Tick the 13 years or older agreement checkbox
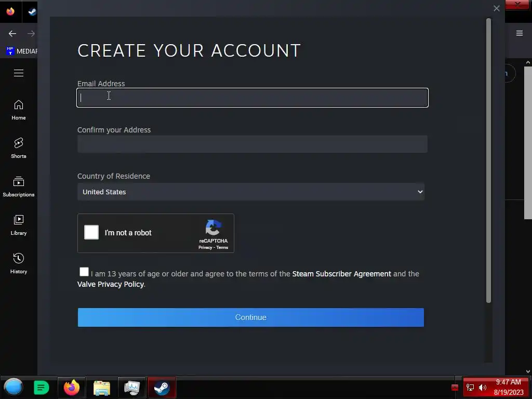The height and width of the screenshot is (399, 532). pyautogui.click(x=84, y=272)
